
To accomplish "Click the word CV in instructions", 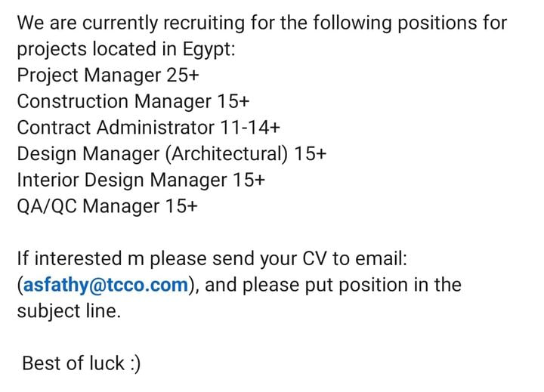I will click(314, 259).
